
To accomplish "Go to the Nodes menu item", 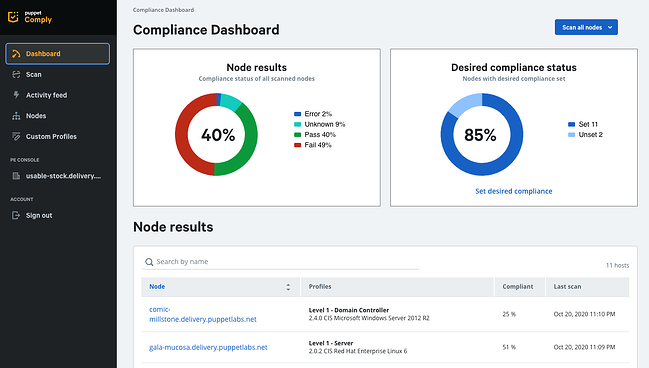I will point(36,116).
